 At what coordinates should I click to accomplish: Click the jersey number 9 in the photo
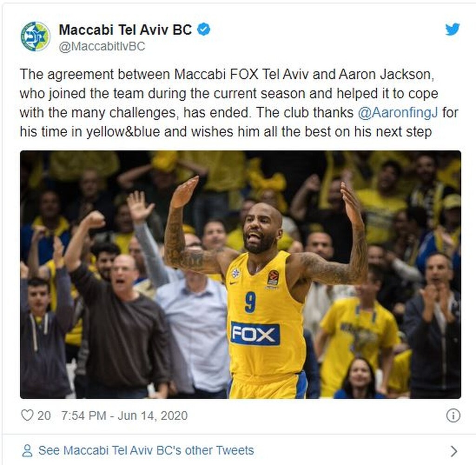[250, 302]
